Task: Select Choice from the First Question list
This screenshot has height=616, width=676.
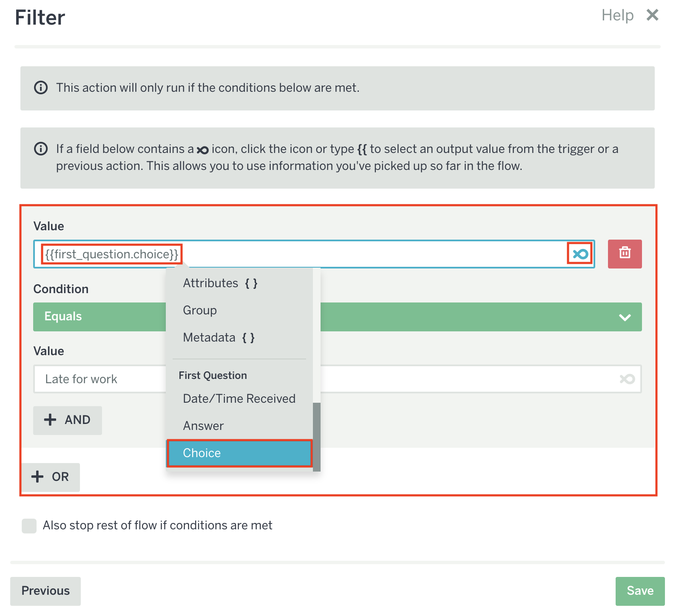Action: 239,453
